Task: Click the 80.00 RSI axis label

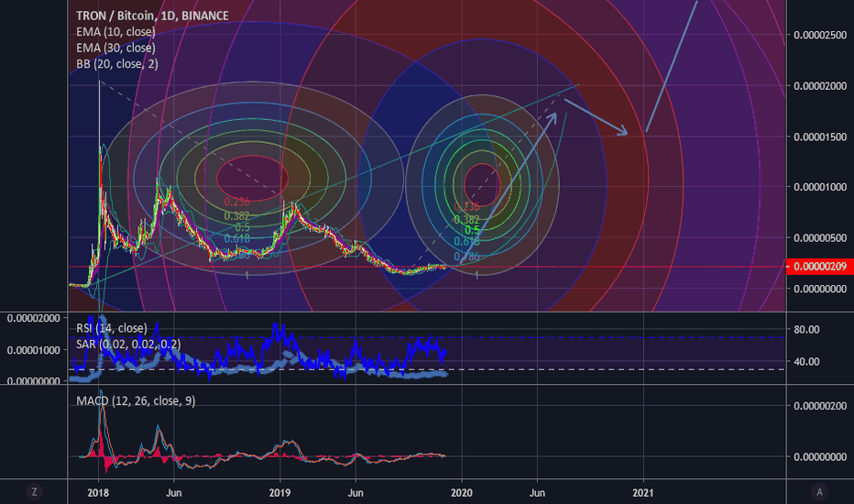Action: click(806, 329)
